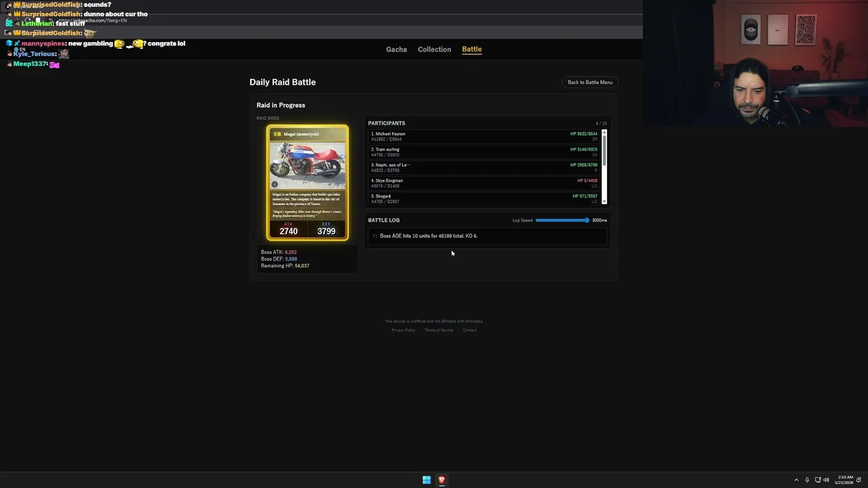Show hidden system tray icons
The width and height of the screenshot is (868, 488).
(x=796, y=480)
